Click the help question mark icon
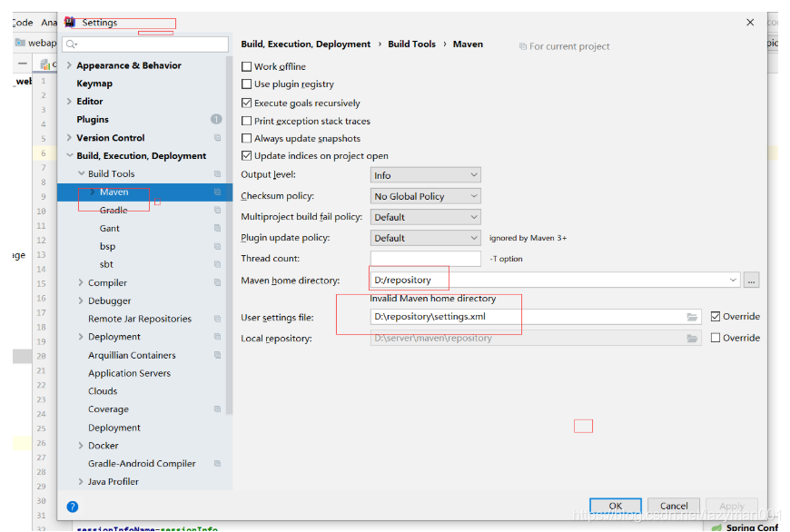 (73, 507)
